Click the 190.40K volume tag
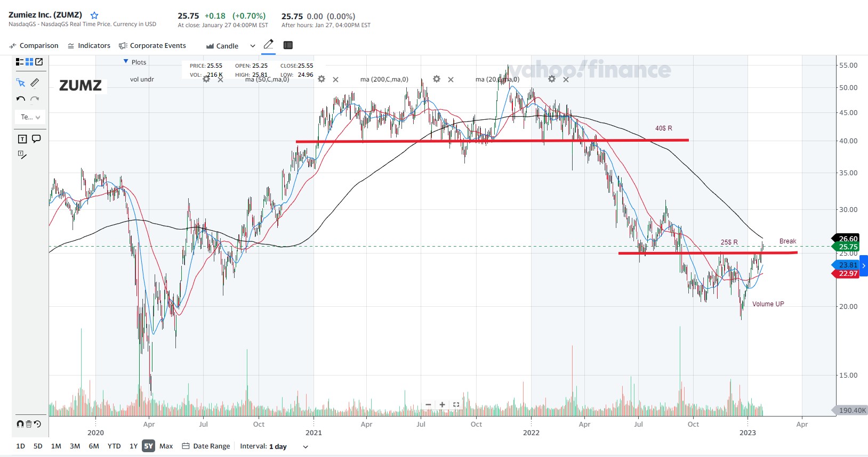 click(850, 410)
